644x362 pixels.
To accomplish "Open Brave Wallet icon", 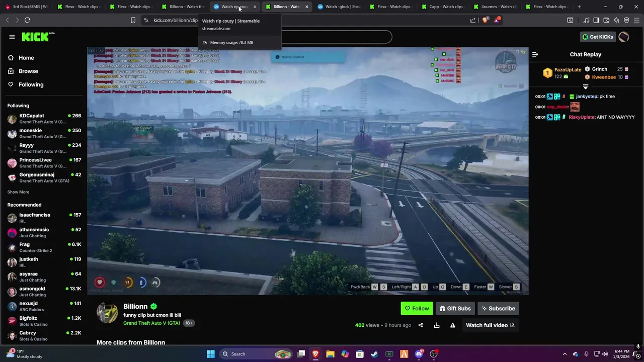I will click(606, 20).
